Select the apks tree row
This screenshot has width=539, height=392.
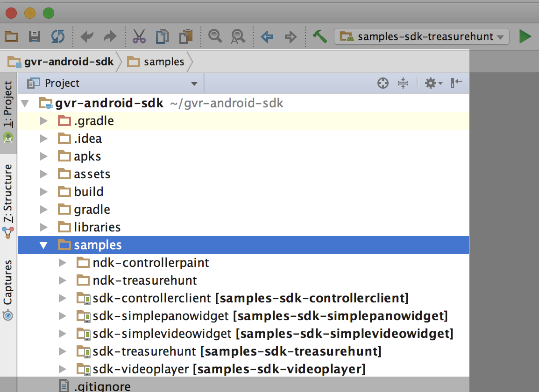point(243,156)
